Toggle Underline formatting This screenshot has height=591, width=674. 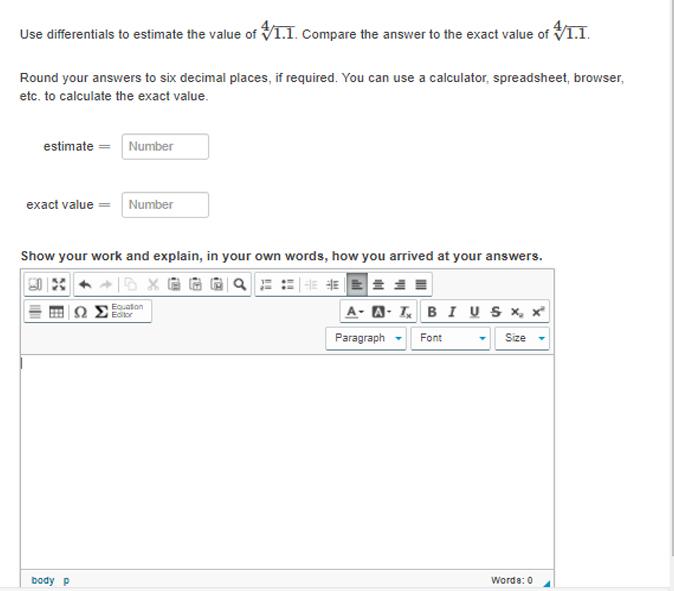tap(474, 312)
